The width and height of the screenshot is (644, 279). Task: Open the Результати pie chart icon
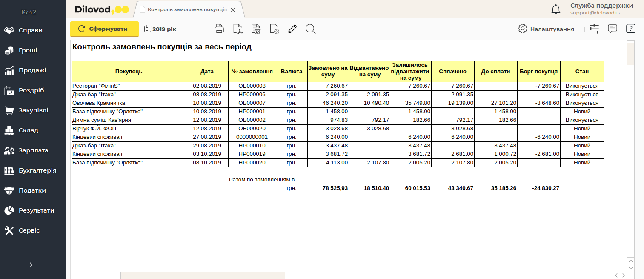[9, 210]
